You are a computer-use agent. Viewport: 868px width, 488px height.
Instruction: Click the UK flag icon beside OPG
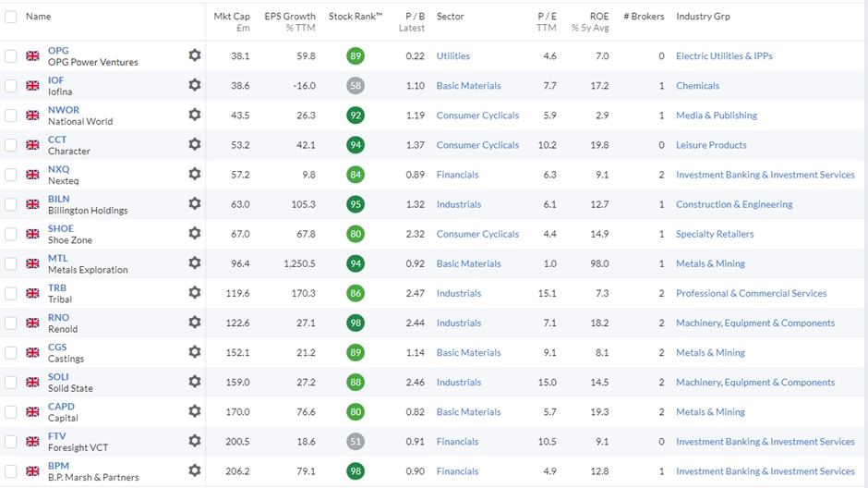[x=32, y=56]
